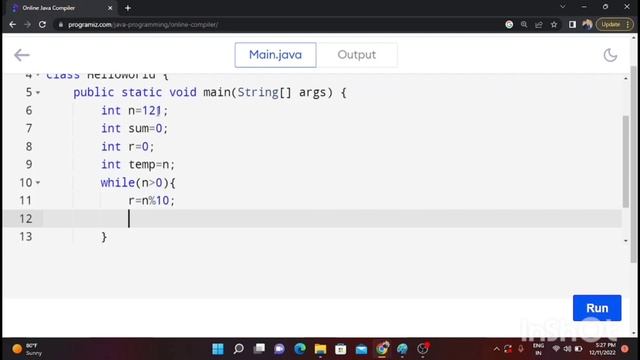Open the tab search dropdown arrow
This screenshot has width=640, height=360.
click(x=563, y=7)
